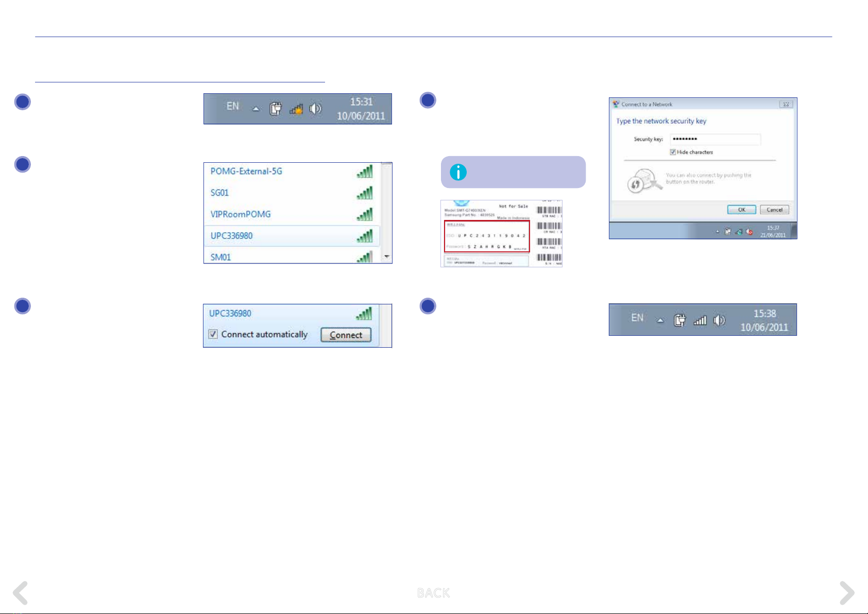This screenshot has height=614, width=868.
Task: Click Show desktop strip in 15:37 taskbar
Action: click(x=794, y=231)
